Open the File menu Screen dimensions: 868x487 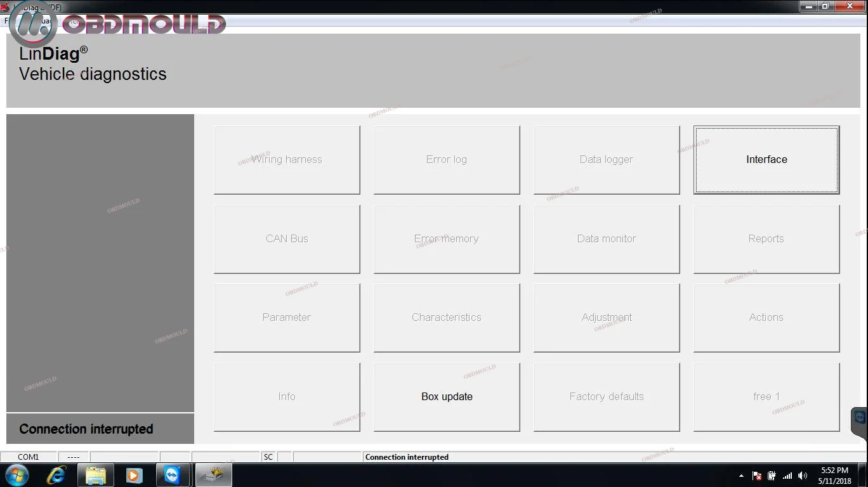(x=6, y=21)
